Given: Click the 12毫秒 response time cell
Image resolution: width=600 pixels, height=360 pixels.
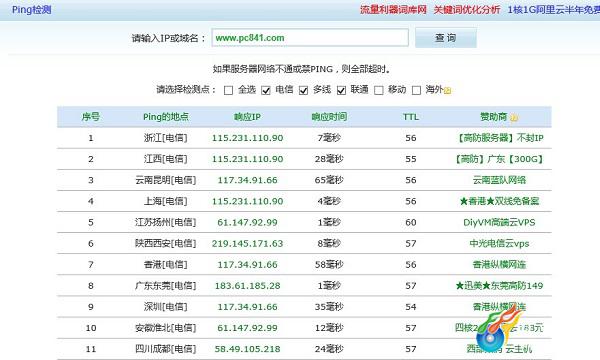Looking at the screenshot, I should [329, 328].
